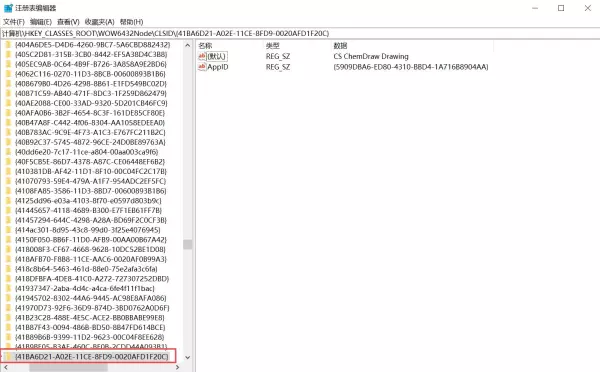Screen dimensions: 600x372
Task: Click the tree scroll-left arrow
Action: click(5, 367)
